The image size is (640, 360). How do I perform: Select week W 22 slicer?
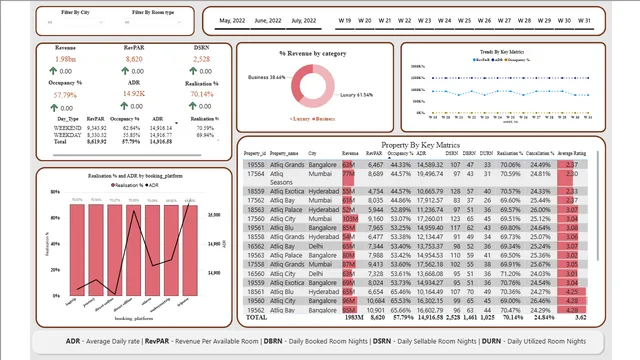click(404, 21)
